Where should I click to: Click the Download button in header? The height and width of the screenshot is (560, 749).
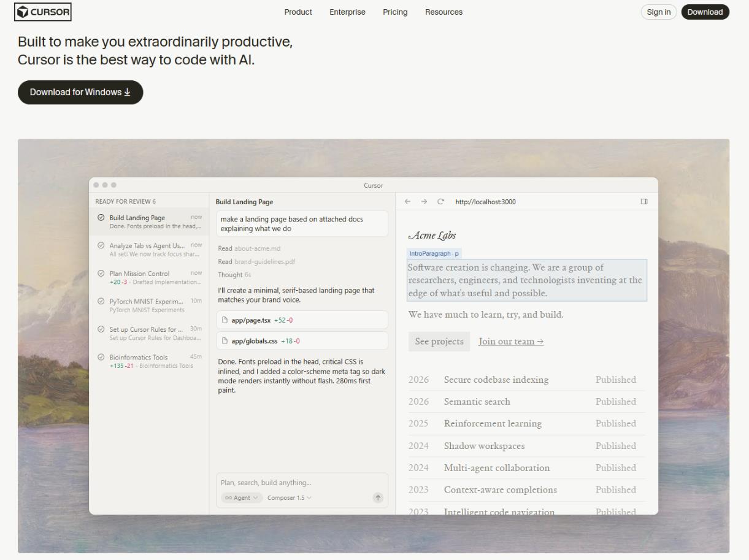tap(705, 12)
